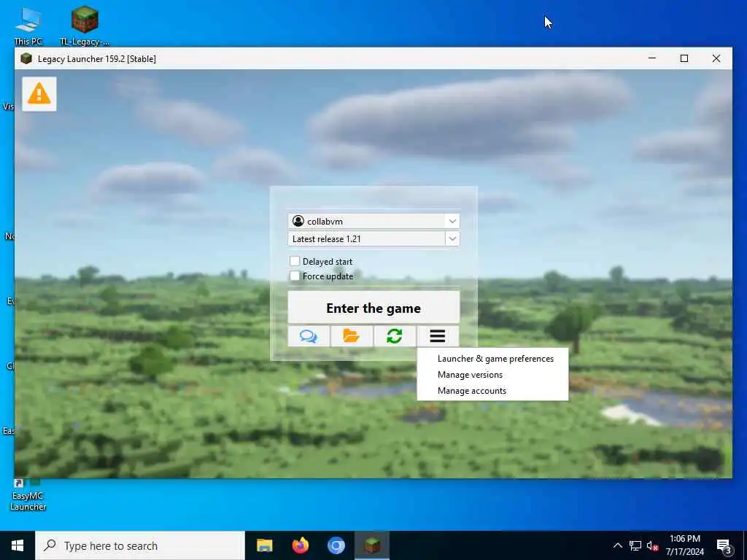The height and width of the screenshot is (560, 747).
Task: Click Legacy Launcher taskbar icon
Action: pyautogui.click(x=372, y=545)
